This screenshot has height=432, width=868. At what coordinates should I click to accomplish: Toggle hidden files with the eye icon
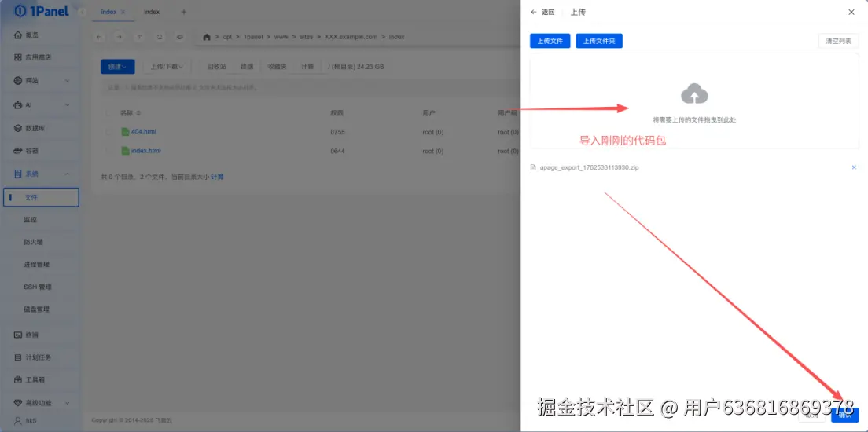(180, 37)
